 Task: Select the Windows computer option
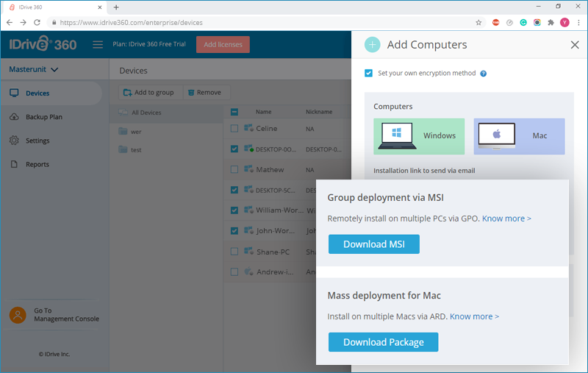(x=419, y=136)
